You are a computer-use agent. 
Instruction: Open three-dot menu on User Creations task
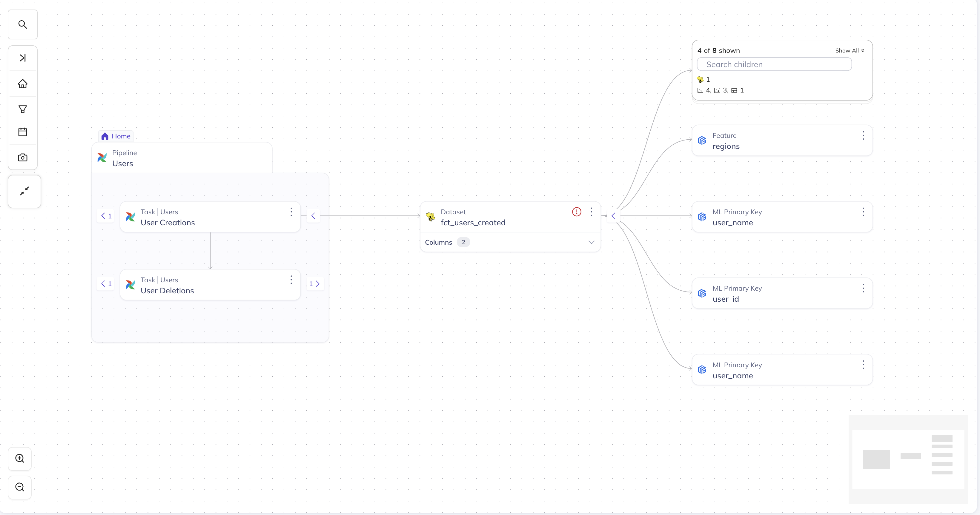291,212
